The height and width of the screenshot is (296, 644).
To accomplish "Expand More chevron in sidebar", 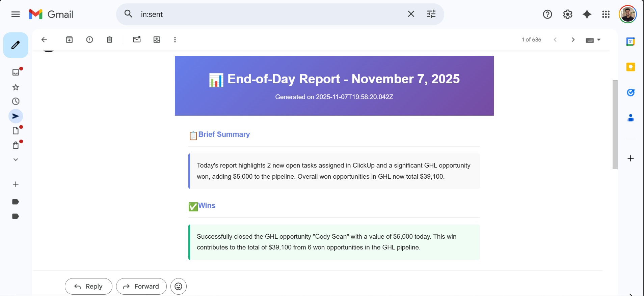I will pyautogui.click(x=16, y=159).
